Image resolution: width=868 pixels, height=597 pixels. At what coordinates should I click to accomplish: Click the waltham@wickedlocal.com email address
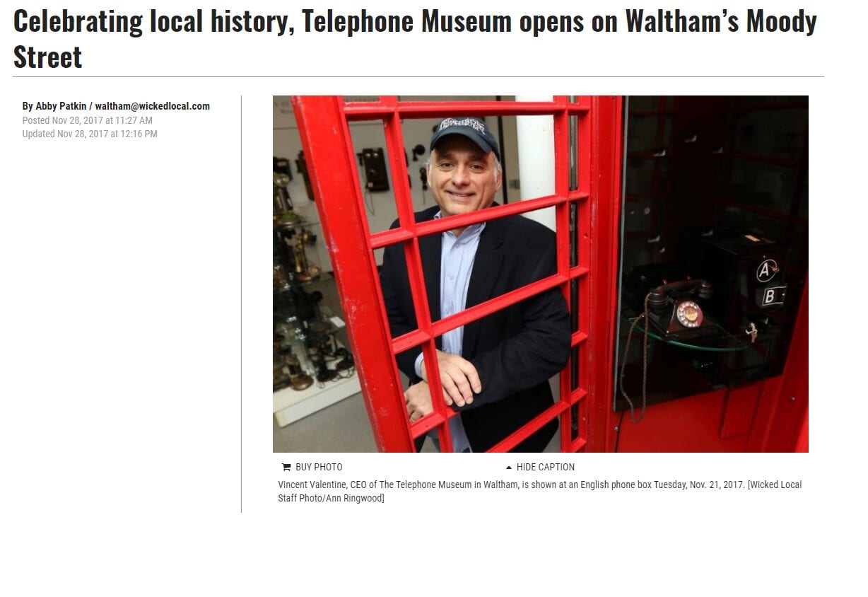(153, 106)
